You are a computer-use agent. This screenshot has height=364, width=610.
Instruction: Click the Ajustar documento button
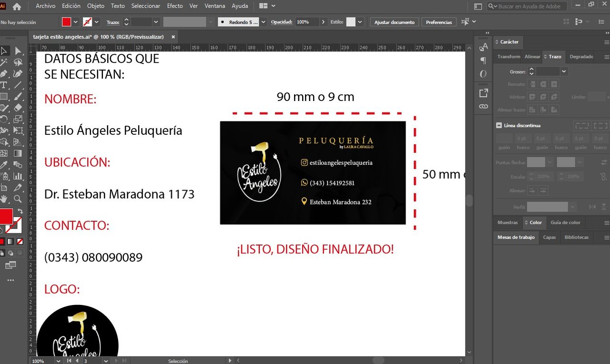[x=395, y=22]
